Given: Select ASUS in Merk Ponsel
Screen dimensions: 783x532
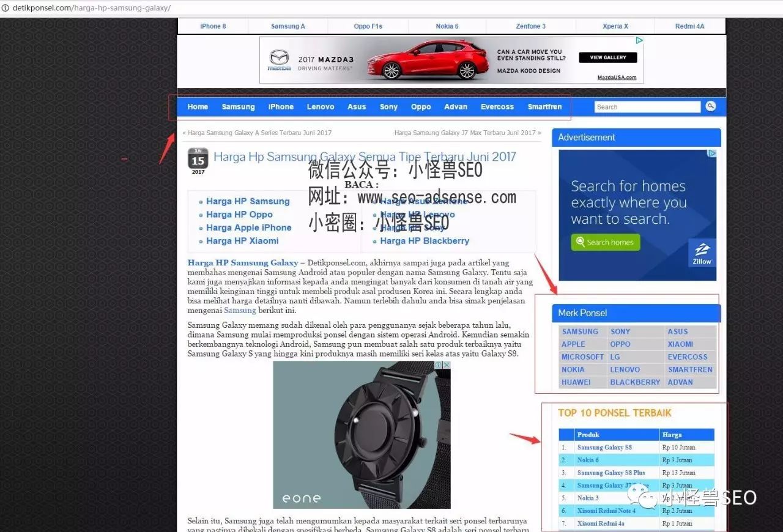Looking at the screenshot, I should click(x=678, y=331).
